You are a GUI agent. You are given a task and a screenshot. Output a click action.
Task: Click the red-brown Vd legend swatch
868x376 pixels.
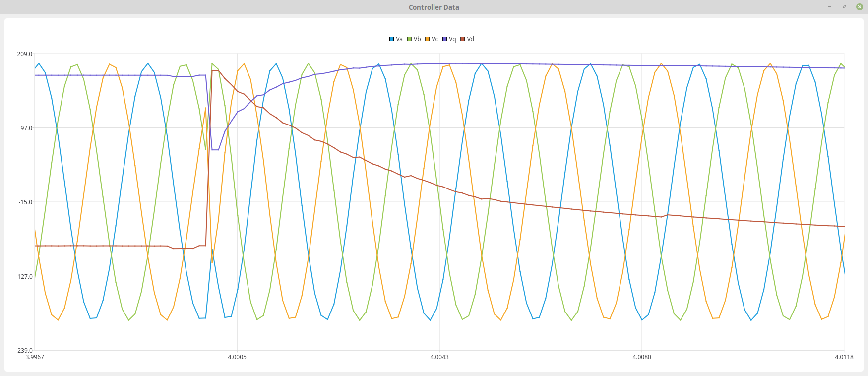463,39
